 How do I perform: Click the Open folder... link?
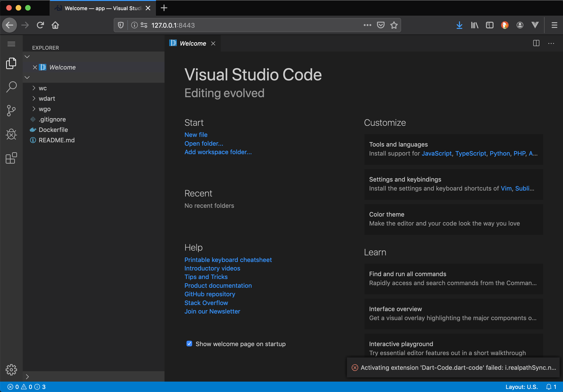(204, 144)
